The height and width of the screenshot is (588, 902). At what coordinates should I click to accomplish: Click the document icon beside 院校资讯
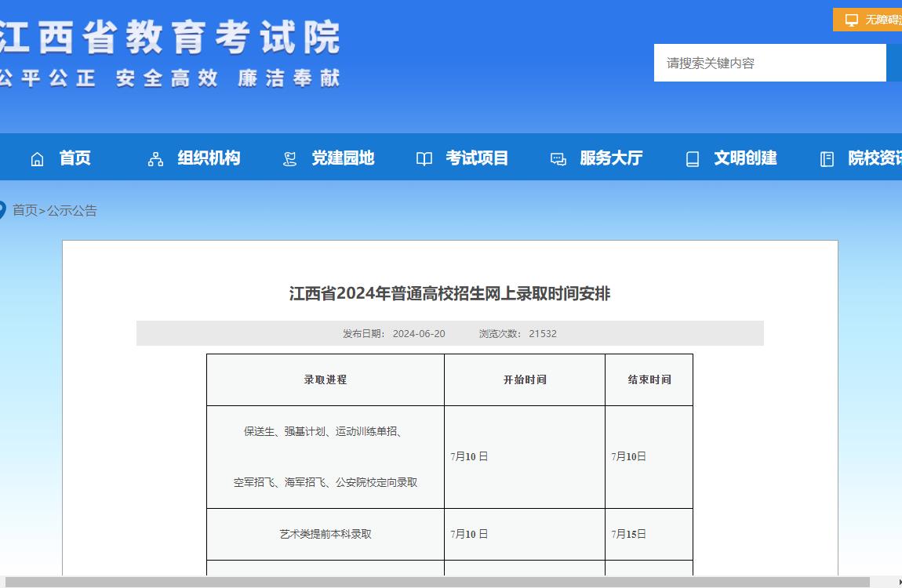point(827,158)
